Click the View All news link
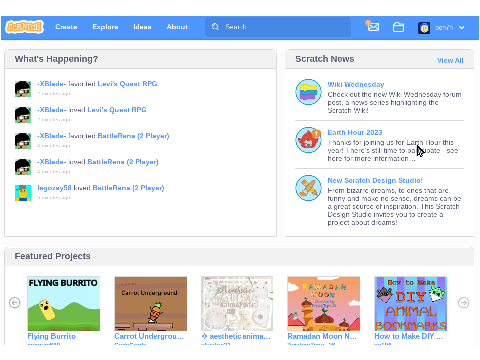The width and height of the screenshot is (480, 360). tap(450, 60)
